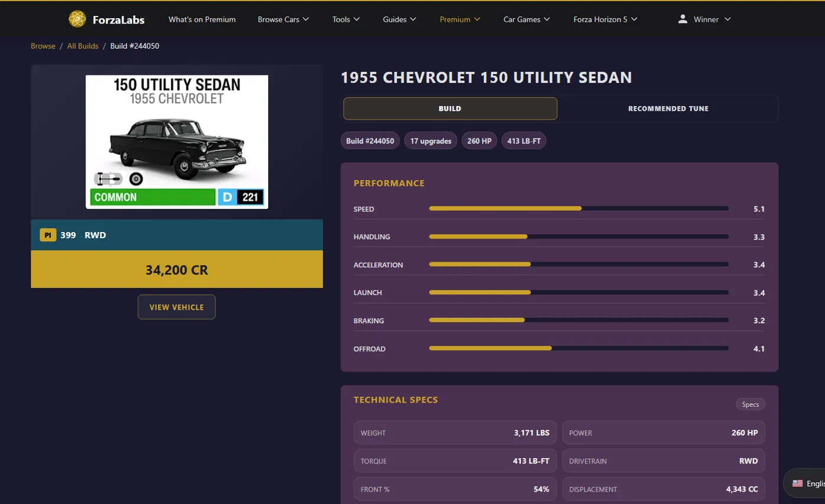Click the D class badge on car card
This screenshot has width=825, height=504.
pyautogui.click(x=227, y=197)
